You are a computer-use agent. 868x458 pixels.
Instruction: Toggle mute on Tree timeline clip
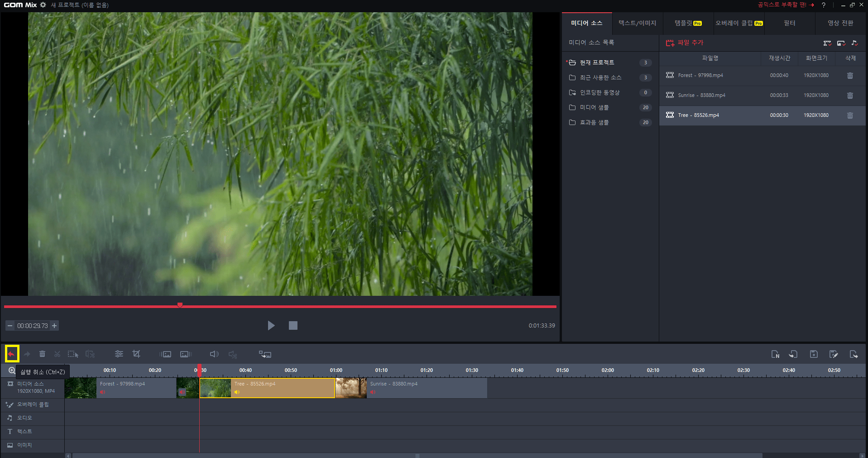tap(237, 392)
